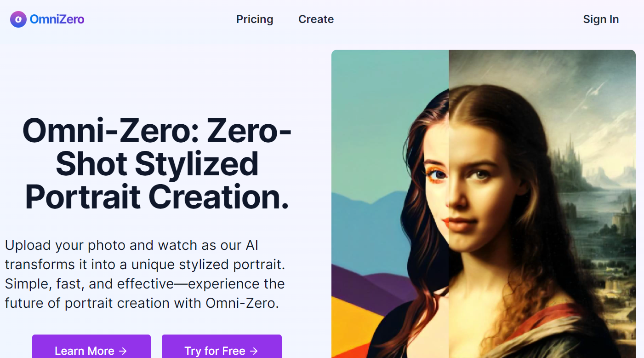The width and height of the screenshot is (644, 358).
Task: Click the Sign In link
Action: tap(601, 19)
